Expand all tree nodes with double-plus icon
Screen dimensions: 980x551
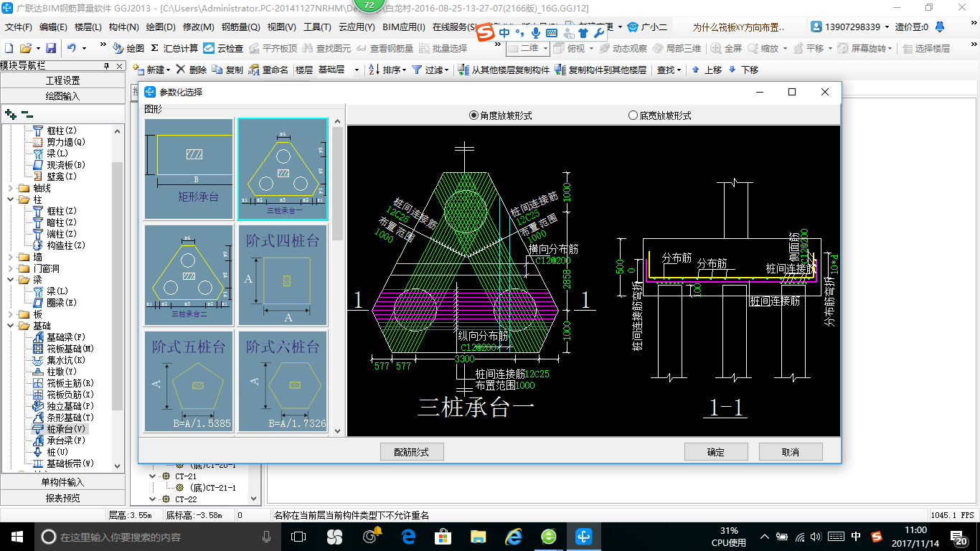click(11, 113)
